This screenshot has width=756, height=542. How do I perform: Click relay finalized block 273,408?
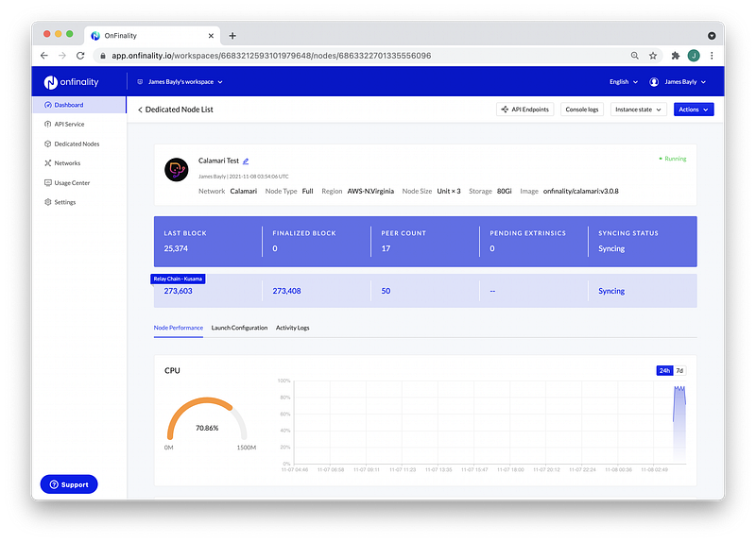coord(287,291)
